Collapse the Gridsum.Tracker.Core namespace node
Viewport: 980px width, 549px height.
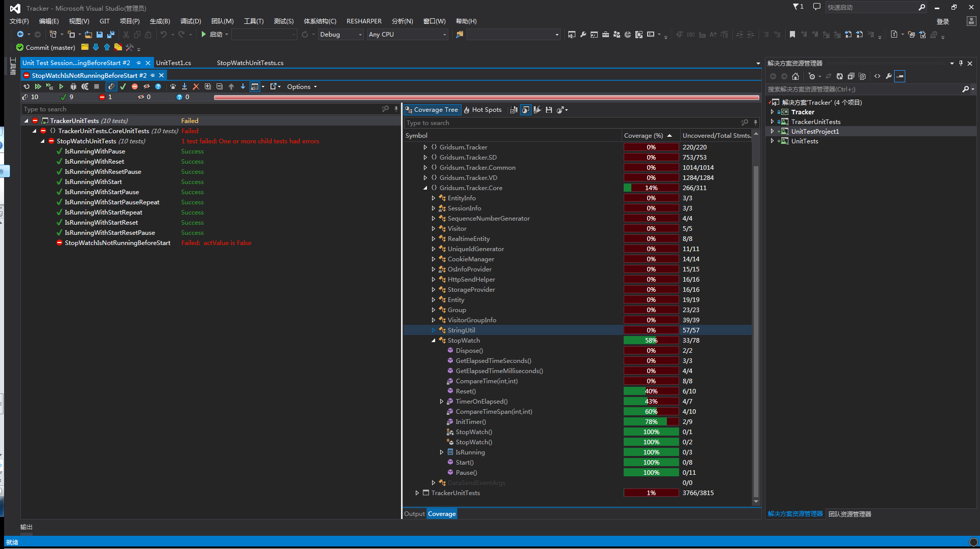[x=425, y=188]
